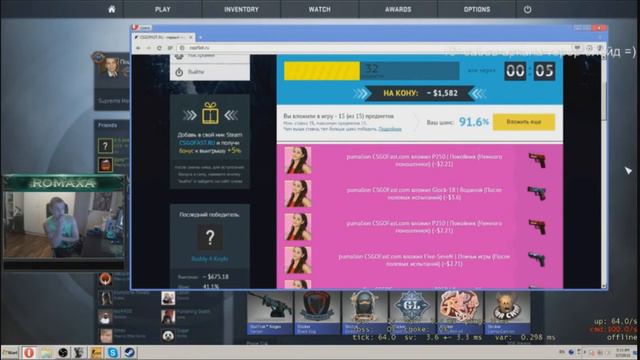Open the CSGOFAST.RU link in bonus panel
This screenshot has height=360, width=640.
click(x=197, y=143)
